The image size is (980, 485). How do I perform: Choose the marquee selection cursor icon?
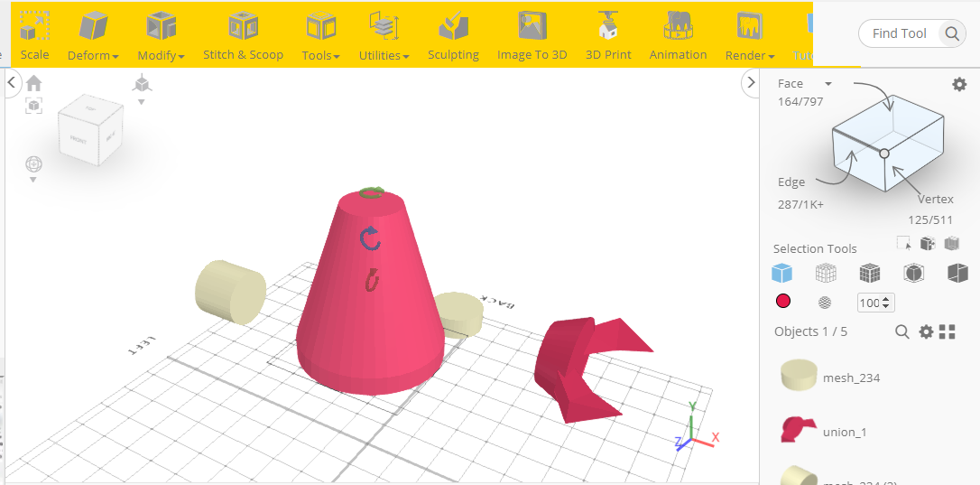pyautogui.click(x=904, y=243)
